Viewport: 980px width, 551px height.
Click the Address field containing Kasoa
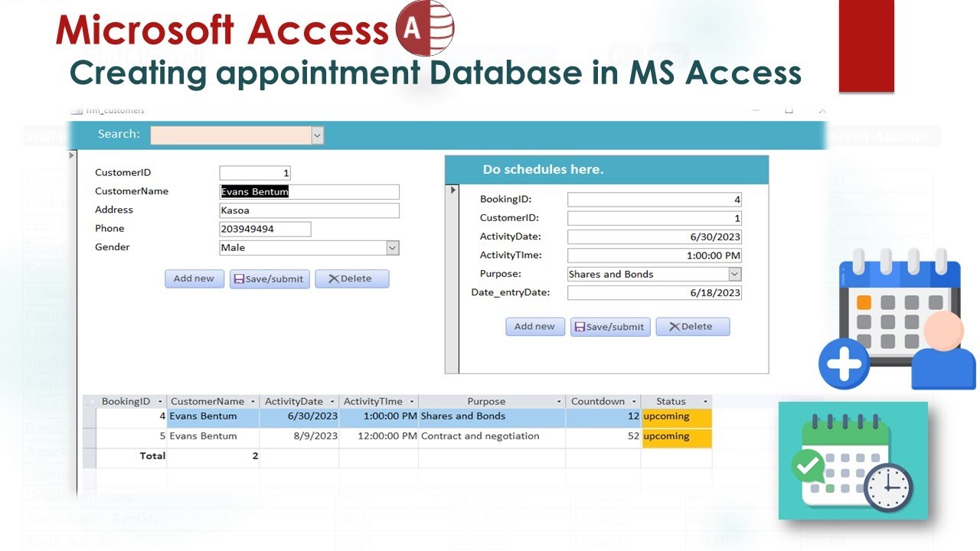pos(309,210)
